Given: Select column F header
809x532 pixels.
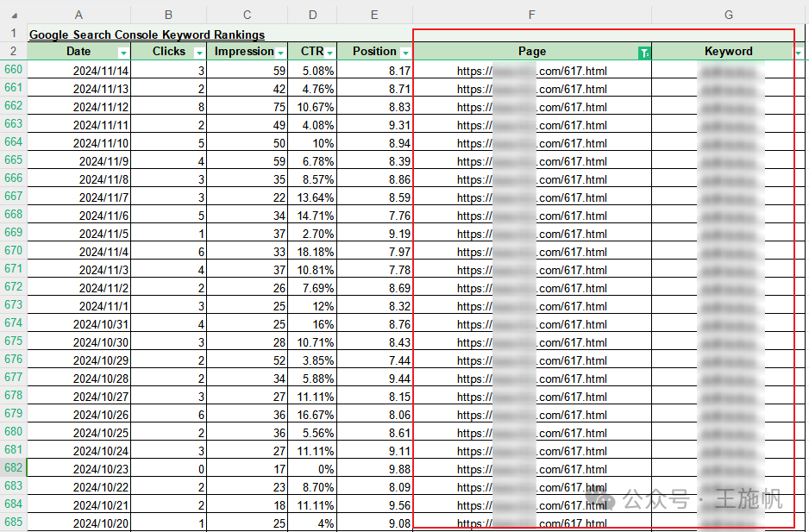Looking at the screenshot, I should [532, 15].
